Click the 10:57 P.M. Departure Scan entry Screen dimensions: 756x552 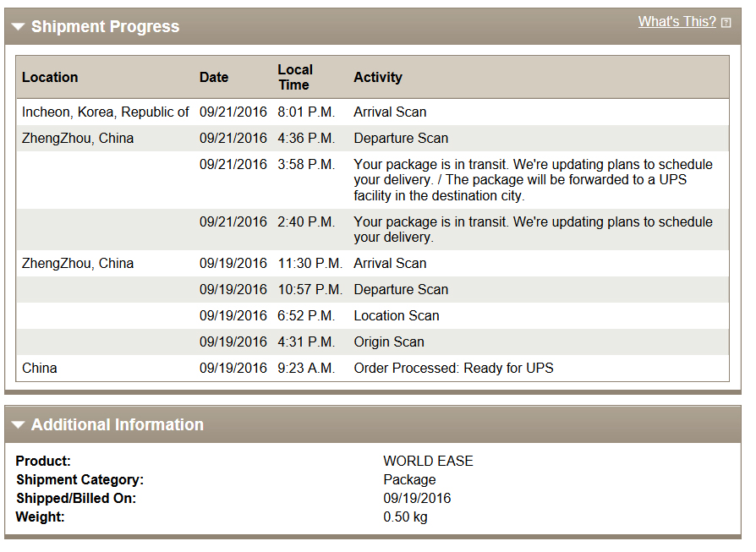[373, 290]
